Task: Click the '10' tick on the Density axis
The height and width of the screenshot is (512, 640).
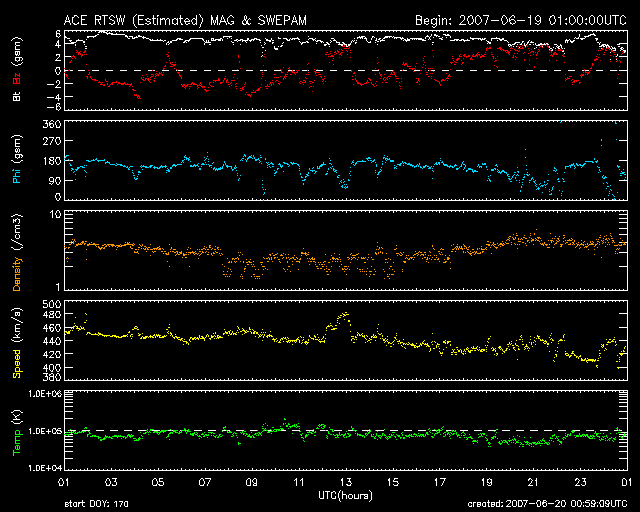Action: pyautogui.click(x=56, y=214)
